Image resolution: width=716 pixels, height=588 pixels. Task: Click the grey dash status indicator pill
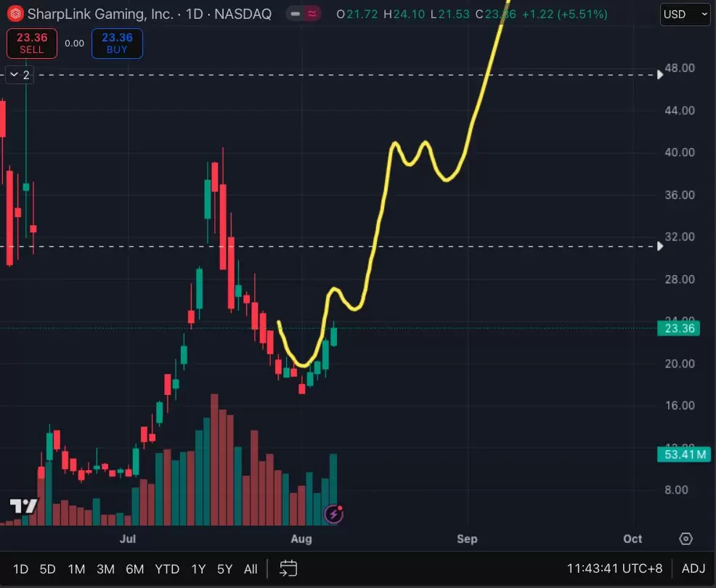295,14
